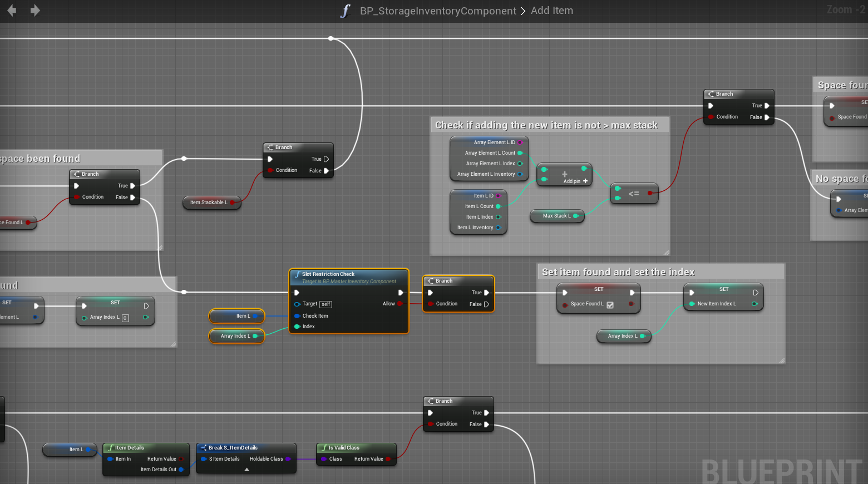The width and height of the screenshot is (868, 484).
Task: Click the forward navigation arrow
Action: click(x=35, y=11)
